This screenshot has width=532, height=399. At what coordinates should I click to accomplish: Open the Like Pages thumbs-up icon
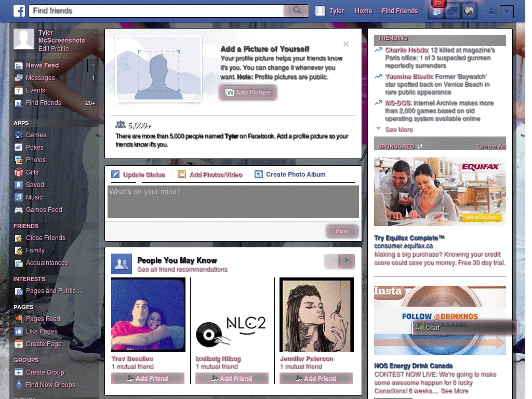(19, 331)
